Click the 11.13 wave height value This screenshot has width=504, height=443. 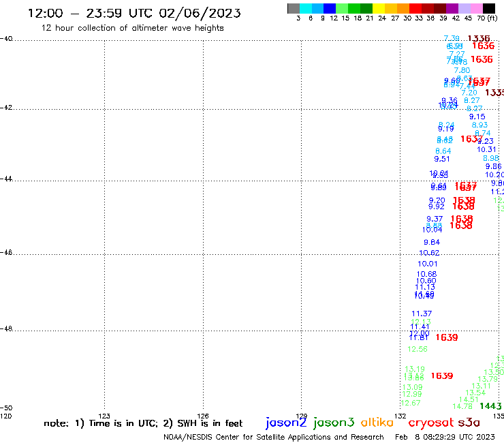[x=425, y=287]
